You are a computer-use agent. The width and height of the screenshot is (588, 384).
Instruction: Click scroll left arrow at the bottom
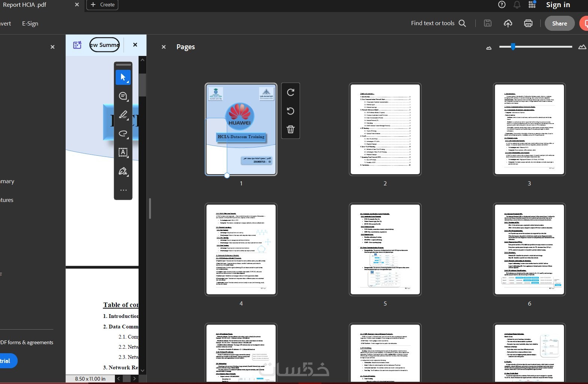coord(119,379)
